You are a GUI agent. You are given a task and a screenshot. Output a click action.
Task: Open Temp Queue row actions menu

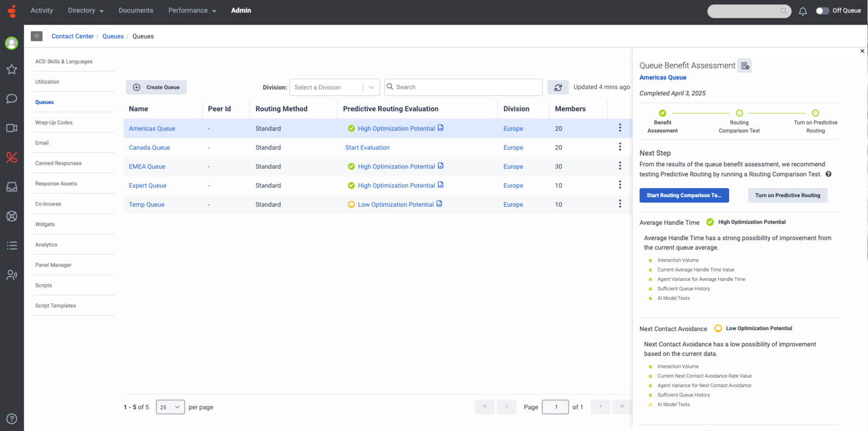pos(620,204)
